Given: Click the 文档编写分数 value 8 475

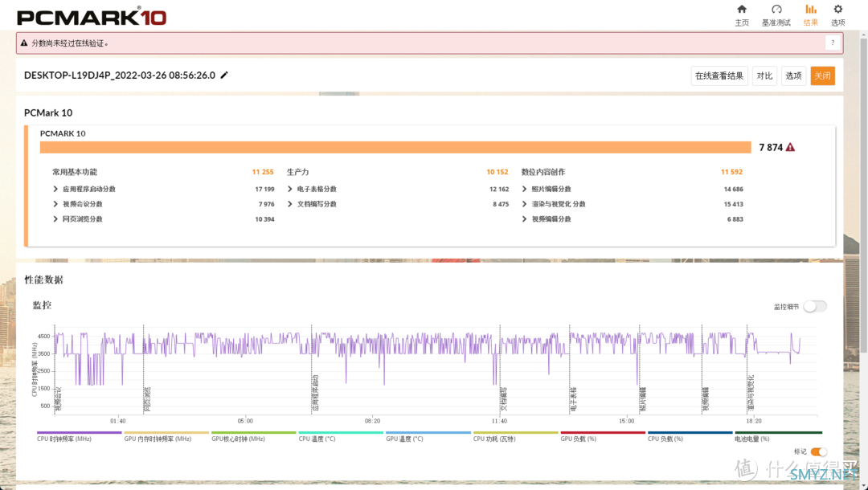Looking at the screenshot, I should [x=501, y=204].
